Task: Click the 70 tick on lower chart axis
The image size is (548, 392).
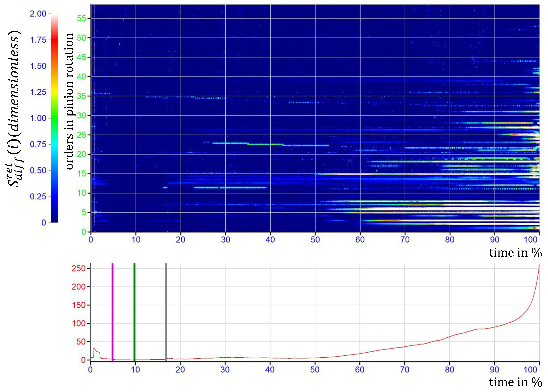Action: click(x=405, y=370)
